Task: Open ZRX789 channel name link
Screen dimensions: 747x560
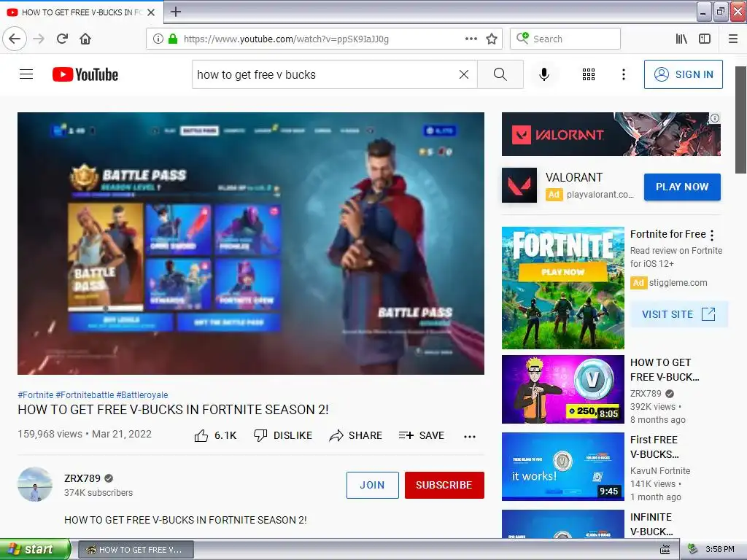Action: point(82,478)
